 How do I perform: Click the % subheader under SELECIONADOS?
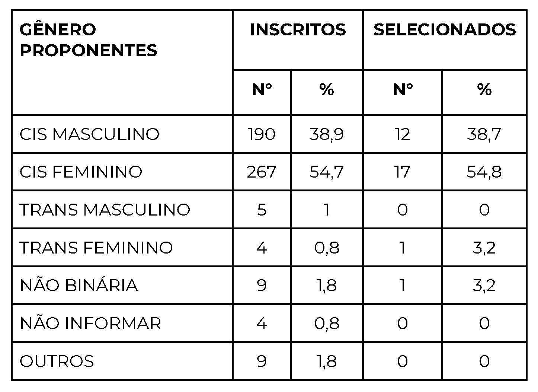click(x=484, y=90)
